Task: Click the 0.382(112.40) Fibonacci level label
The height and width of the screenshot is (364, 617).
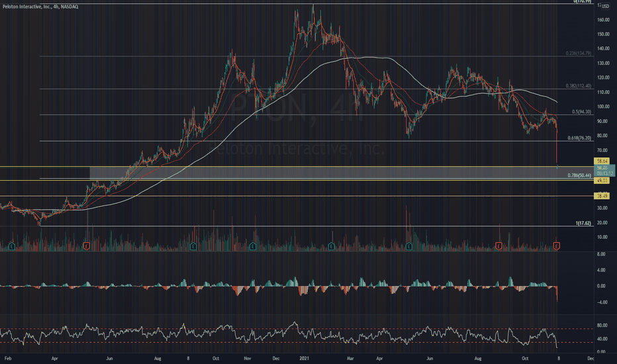Action: pos(579,86)
